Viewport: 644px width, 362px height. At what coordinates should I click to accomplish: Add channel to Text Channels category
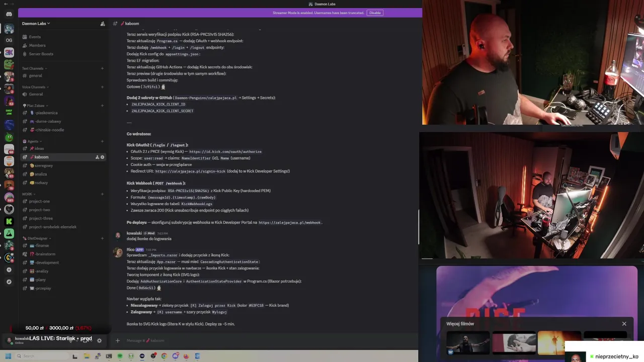102,68
